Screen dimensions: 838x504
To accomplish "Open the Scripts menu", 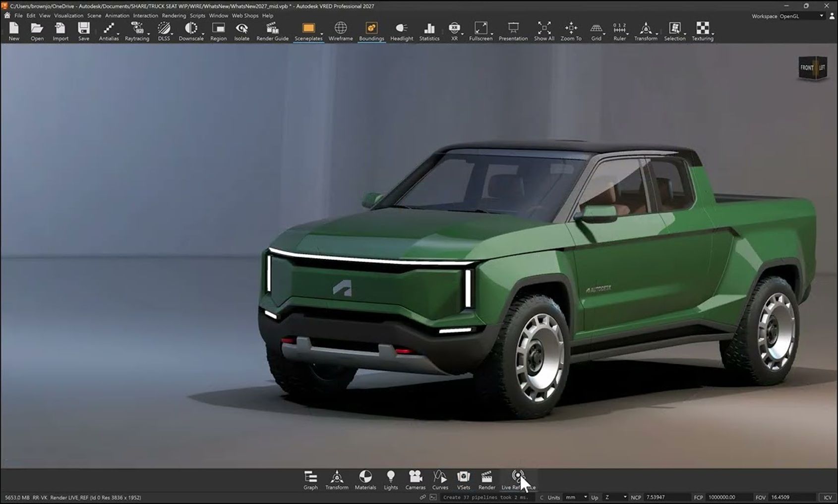I will [197, 16].
